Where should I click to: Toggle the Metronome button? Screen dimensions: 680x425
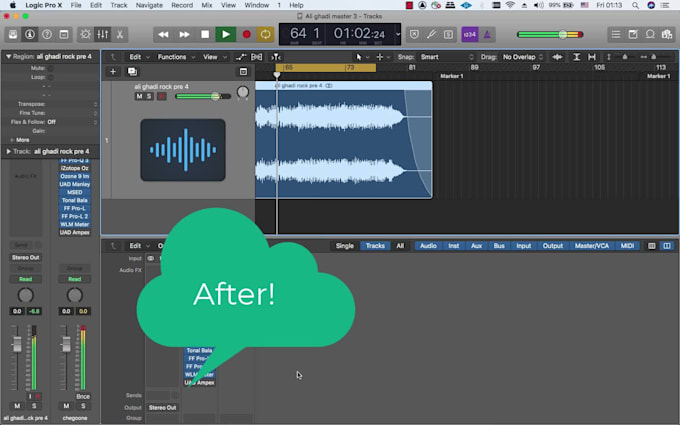(487, 34)
